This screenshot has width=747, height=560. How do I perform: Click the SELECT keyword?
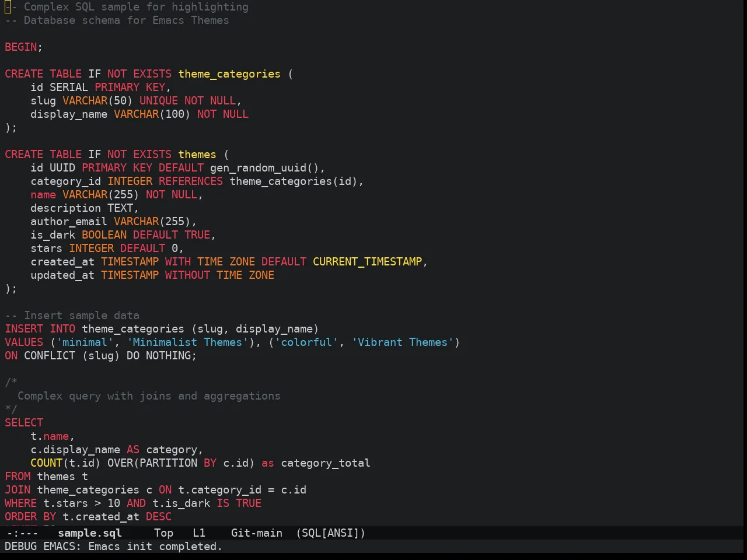[x=24, y=423]
